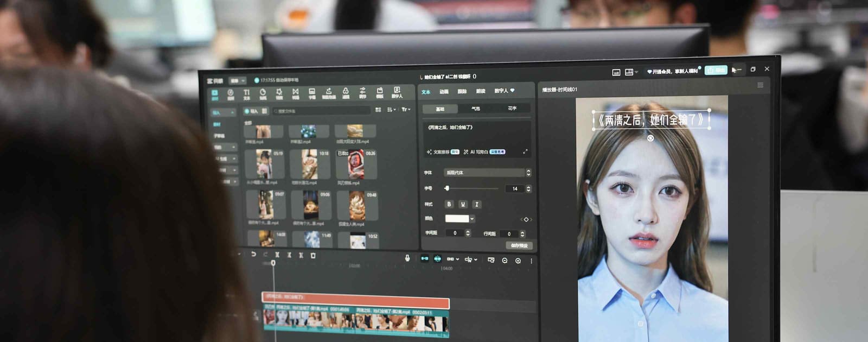Switch to the 文本 (Text) tab

tap(426, 92)
